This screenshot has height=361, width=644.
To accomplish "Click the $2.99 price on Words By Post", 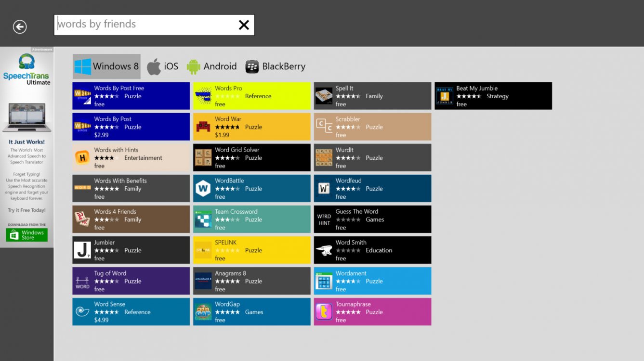I will tap(101, 135).
